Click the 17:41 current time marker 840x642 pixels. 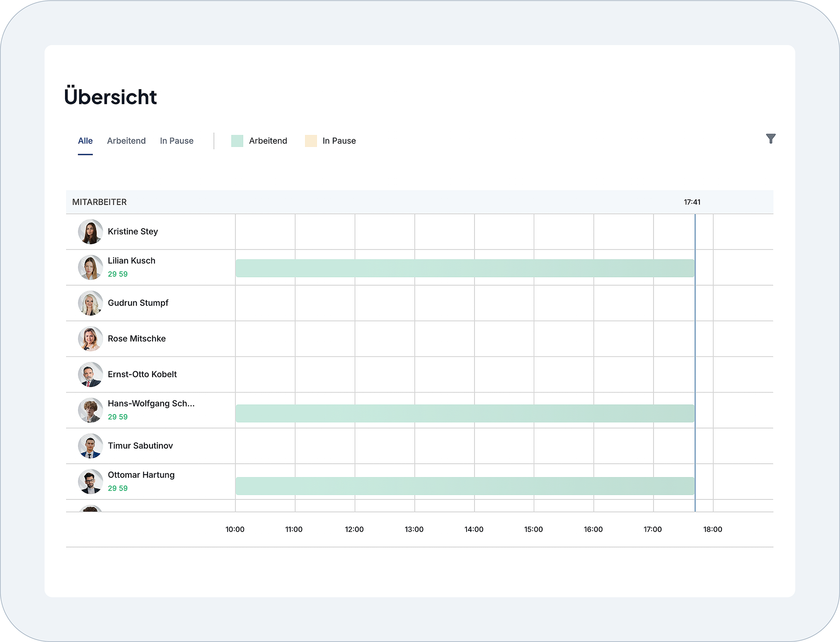[x=692, y=202]
